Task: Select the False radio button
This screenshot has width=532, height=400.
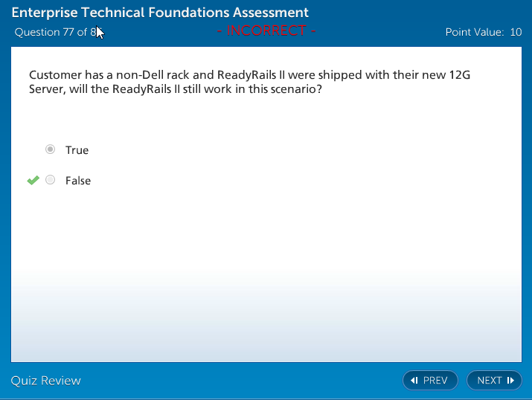Action: 50,180
